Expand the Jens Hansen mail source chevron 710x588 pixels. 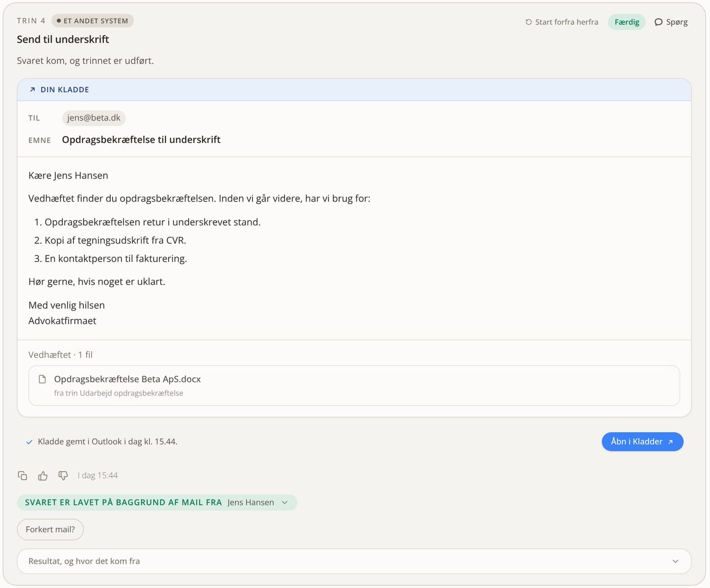click(x=285, y=502)
